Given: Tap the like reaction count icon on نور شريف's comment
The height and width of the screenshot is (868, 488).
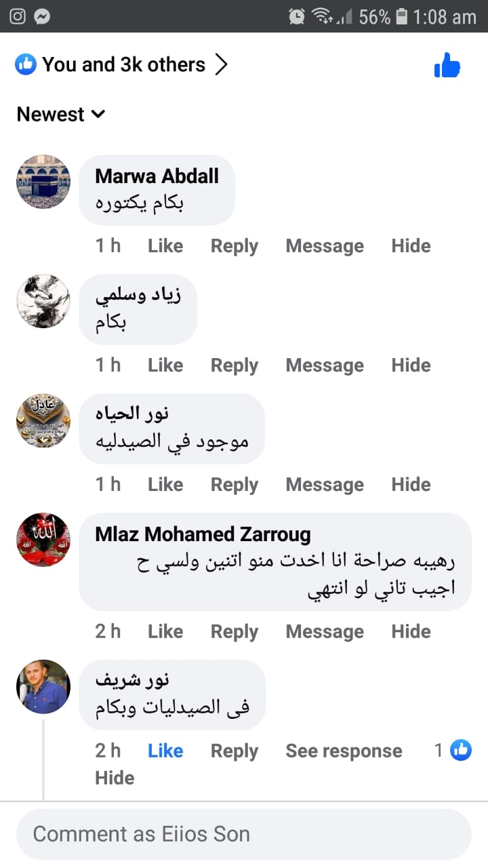Looking at the screenshot, I should [461, 750].
